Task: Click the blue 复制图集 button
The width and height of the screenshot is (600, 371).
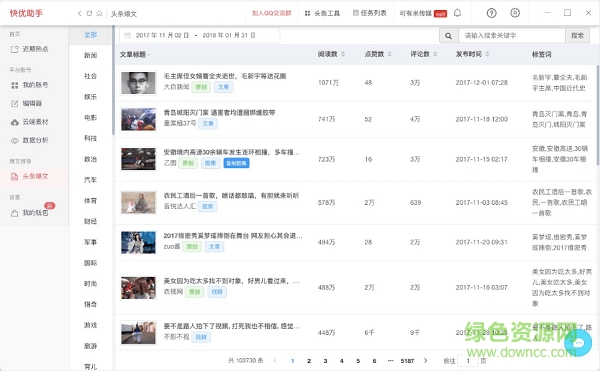Action: tap(236, 163)
